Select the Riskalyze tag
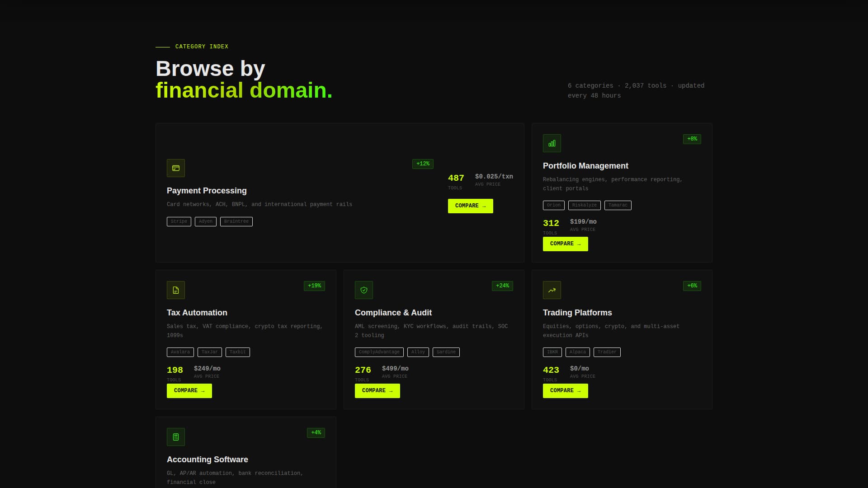 (585, 205)
